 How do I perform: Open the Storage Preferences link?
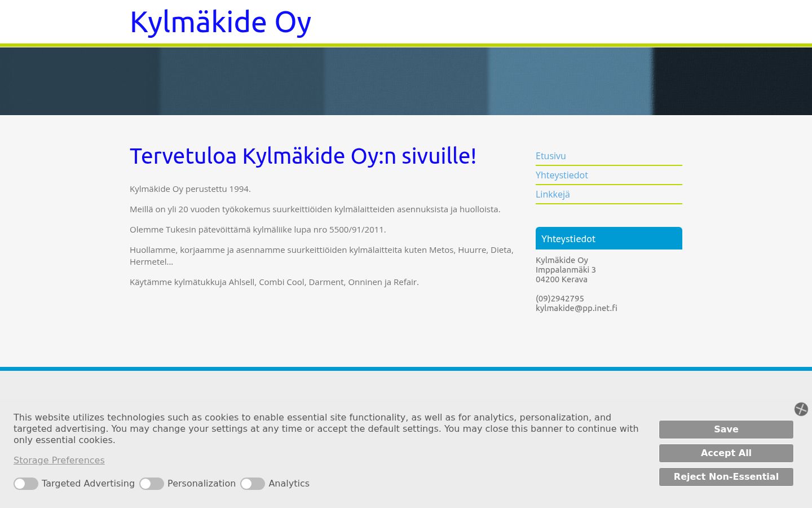(59, 460)
